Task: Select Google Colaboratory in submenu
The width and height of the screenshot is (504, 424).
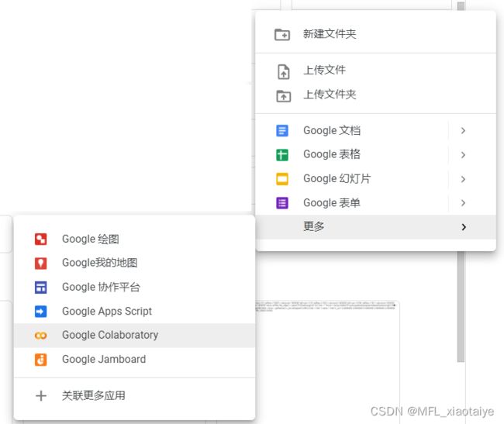Action: click(135, 336)
